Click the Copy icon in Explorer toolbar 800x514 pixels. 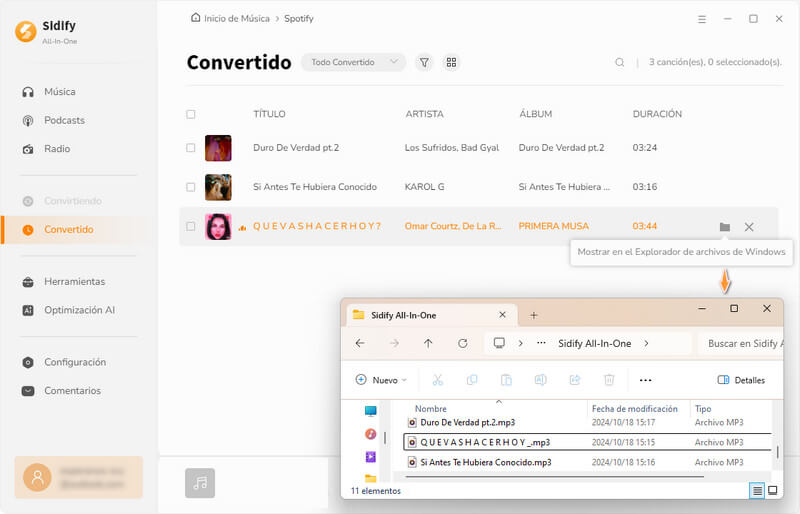click(472, 380)
